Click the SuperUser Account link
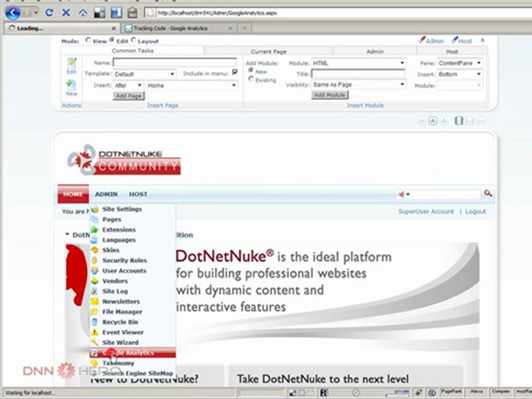 (426, 211)
